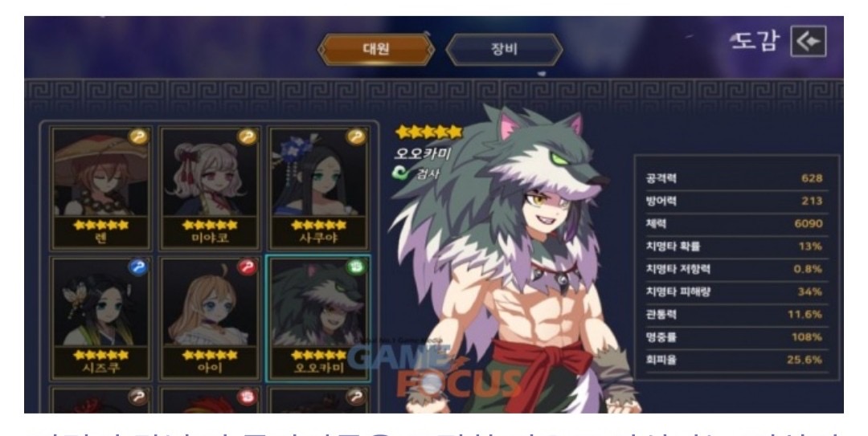Image resolution: width=868 pixels, height=436 pixels.
Task: Select the 시즈쿠 character portrait
Action: (100, 318)
